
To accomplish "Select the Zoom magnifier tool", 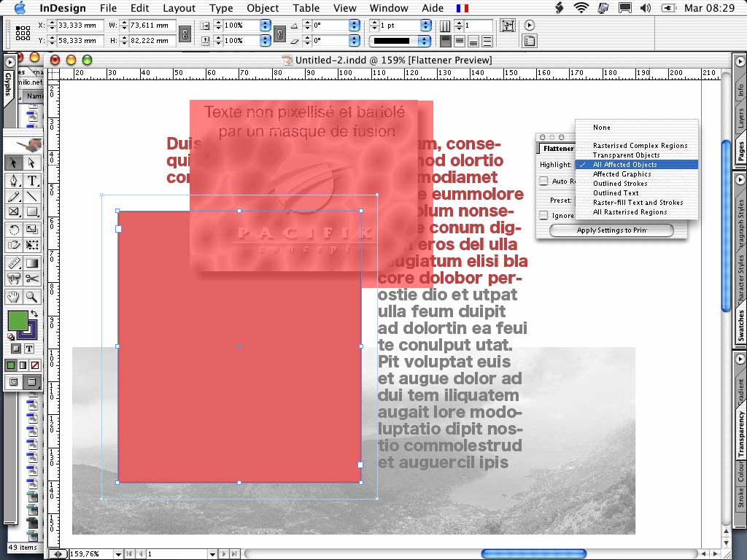I will [x=31, y=297].
